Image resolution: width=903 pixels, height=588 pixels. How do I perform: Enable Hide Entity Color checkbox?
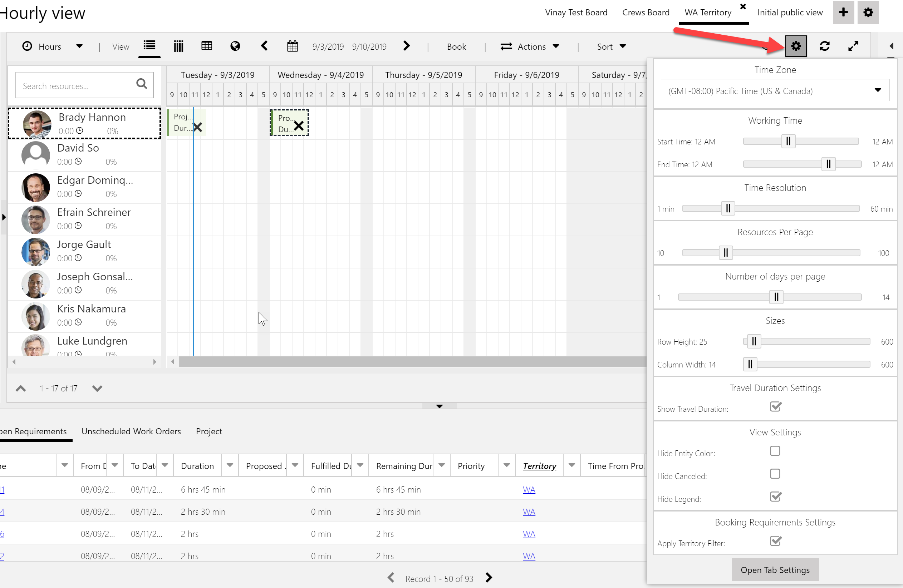(775, 451)
